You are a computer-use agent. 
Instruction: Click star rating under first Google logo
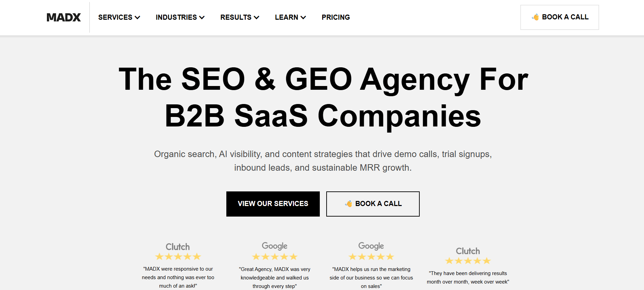coord(275,257)
